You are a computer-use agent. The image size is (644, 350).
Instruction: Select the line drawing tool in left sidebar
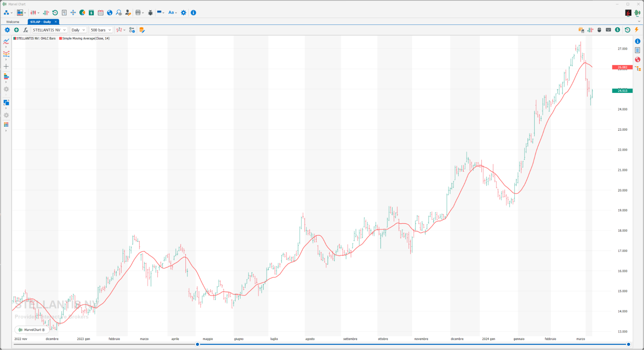(x=6, y=41)
